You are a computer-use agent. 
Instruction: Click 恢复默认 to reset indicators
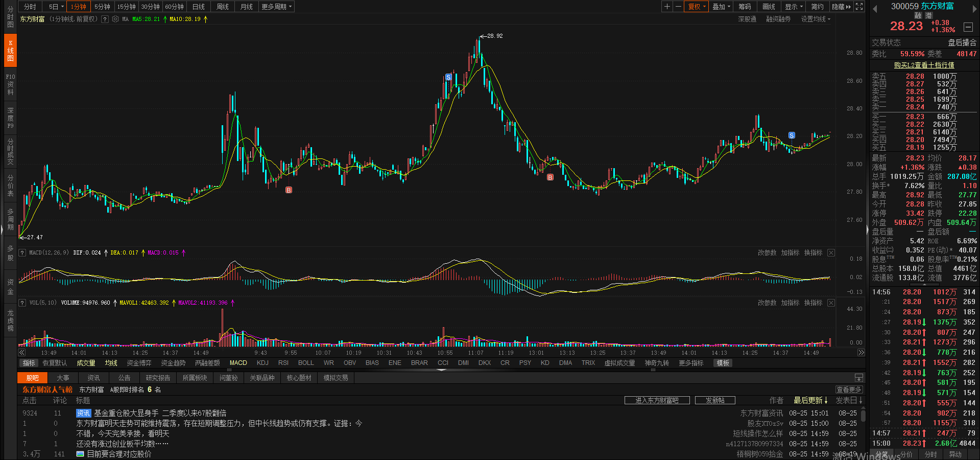[55, 363]
